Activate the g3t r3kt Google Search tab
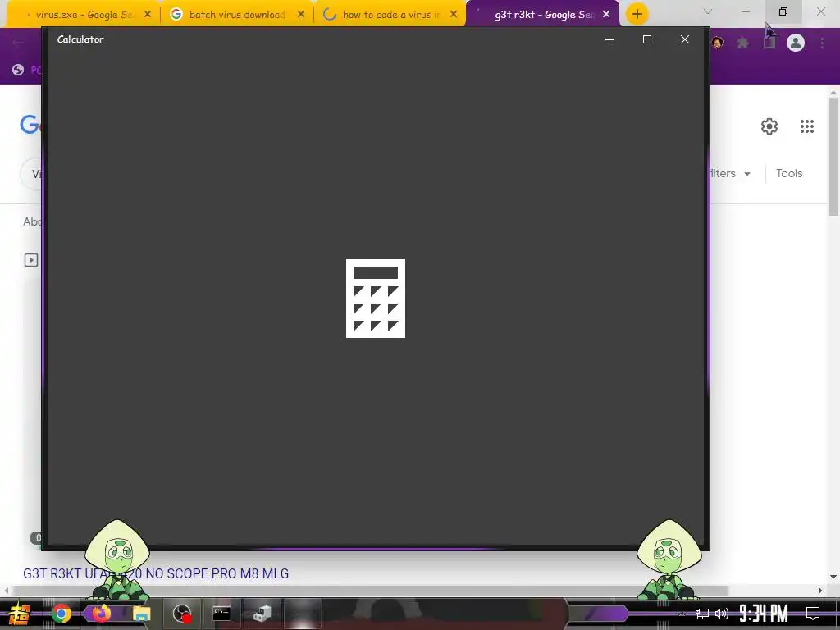840x630 pixels. [543, 15]
